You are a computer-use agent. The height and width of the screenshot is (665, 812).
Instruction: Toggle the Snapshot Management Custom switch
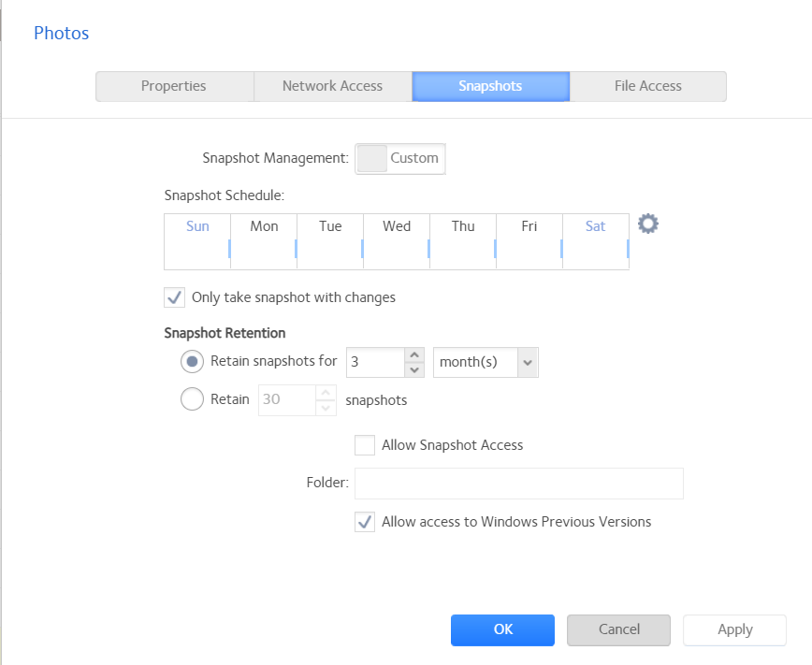click(x=400, y=159)
